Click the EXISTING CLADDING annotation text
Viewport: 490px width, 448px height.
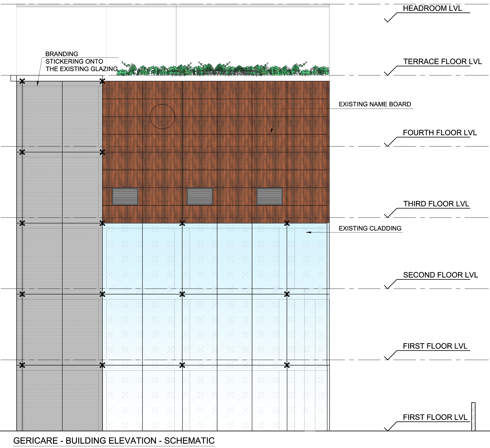pos(370,228)
